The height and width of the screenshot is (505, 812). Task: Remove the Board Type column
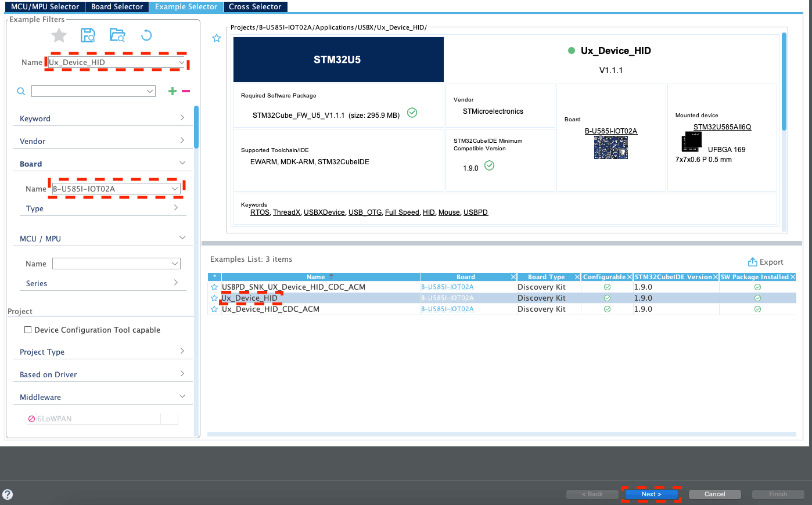click(577, 277)
